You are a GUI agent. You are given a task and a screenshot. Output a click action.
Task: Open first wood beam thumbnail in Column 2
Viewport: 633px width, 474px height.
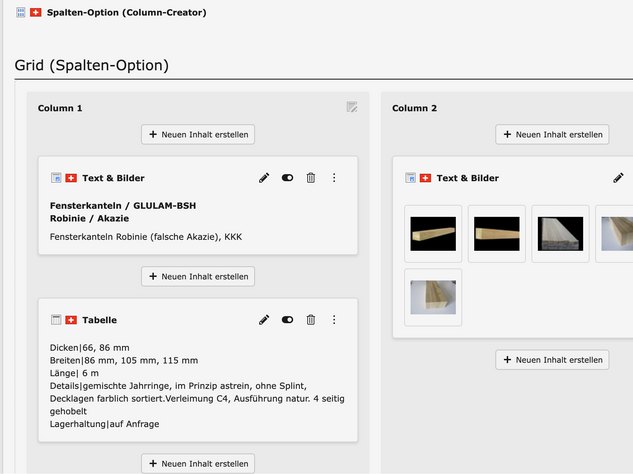(433, 234)
